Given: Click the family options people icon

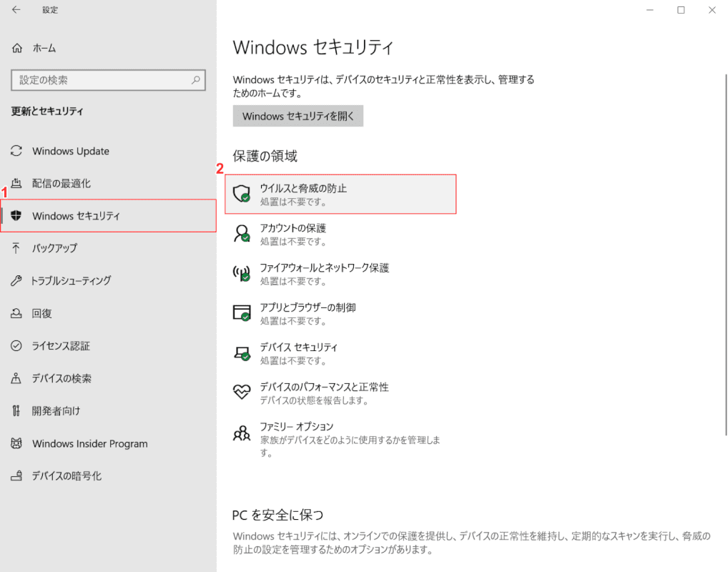Looking at the screenshot, I should pyautogui.click(x=242, y=433).
